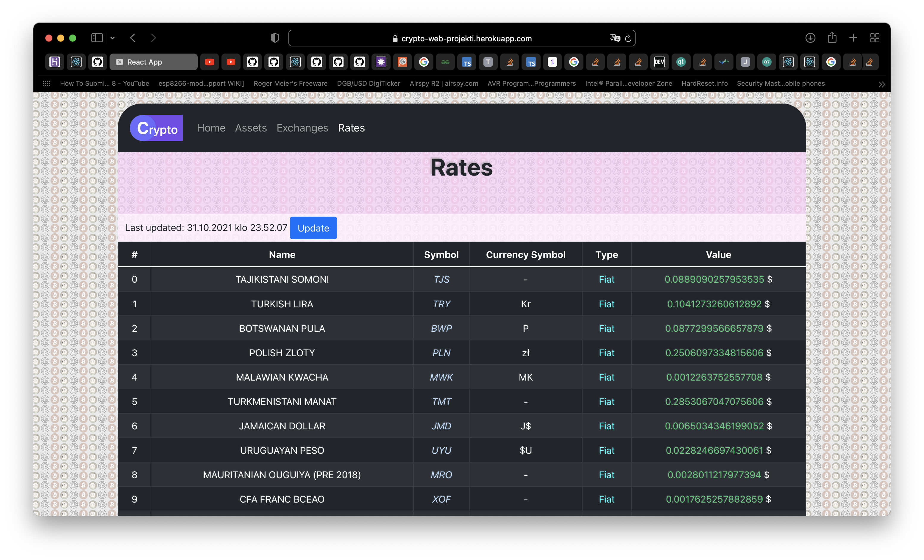
Task: Switch to the DEV pinned tab
Action: click(659, 62)
